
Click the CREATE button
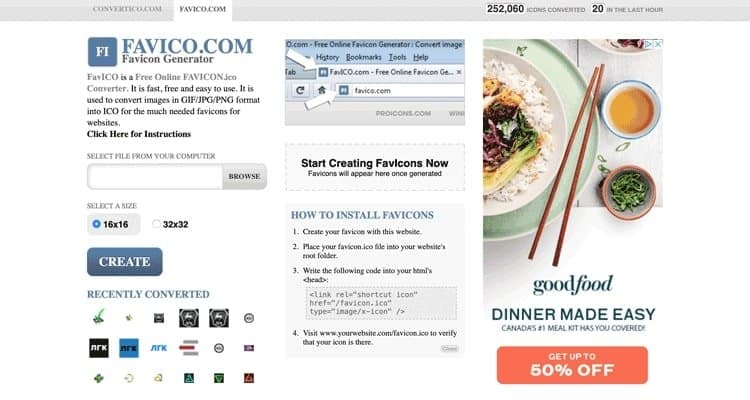[125, 262]
